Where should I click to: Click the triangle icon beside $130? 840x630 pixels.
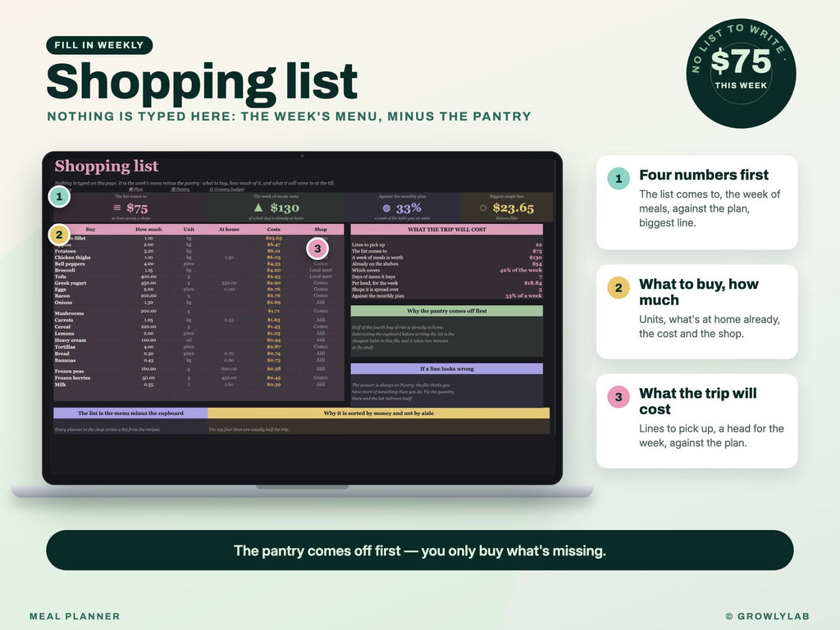(258, 208)
